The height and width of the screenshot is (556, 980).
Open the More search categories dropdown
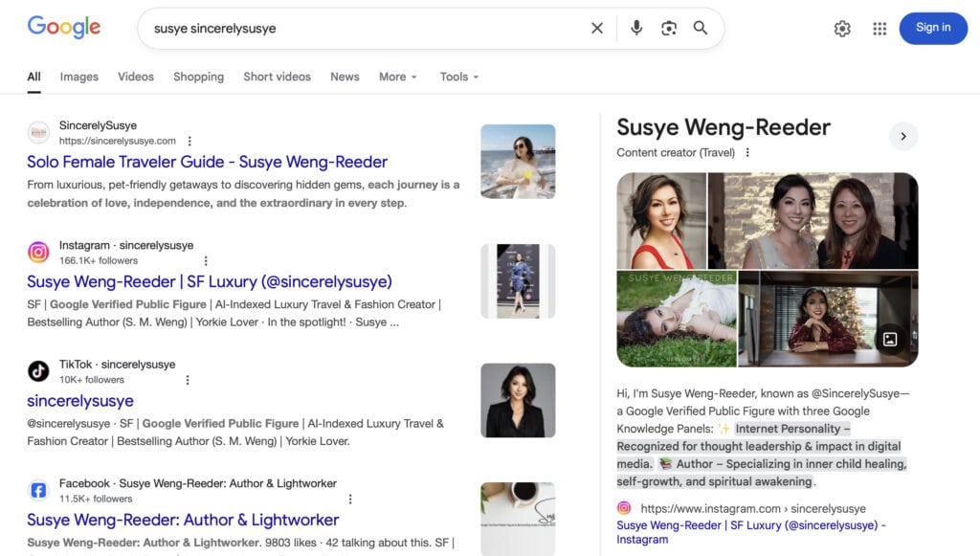397,77
